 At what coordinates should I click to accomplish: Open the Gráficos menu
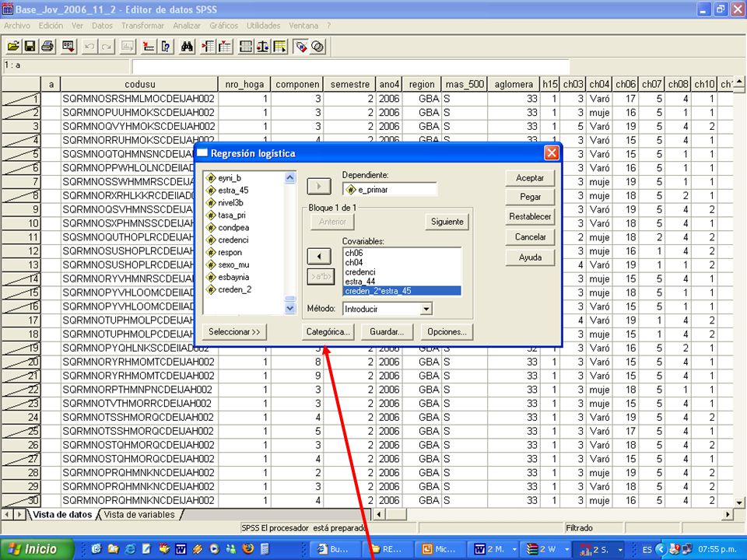[x=223, y=26]
